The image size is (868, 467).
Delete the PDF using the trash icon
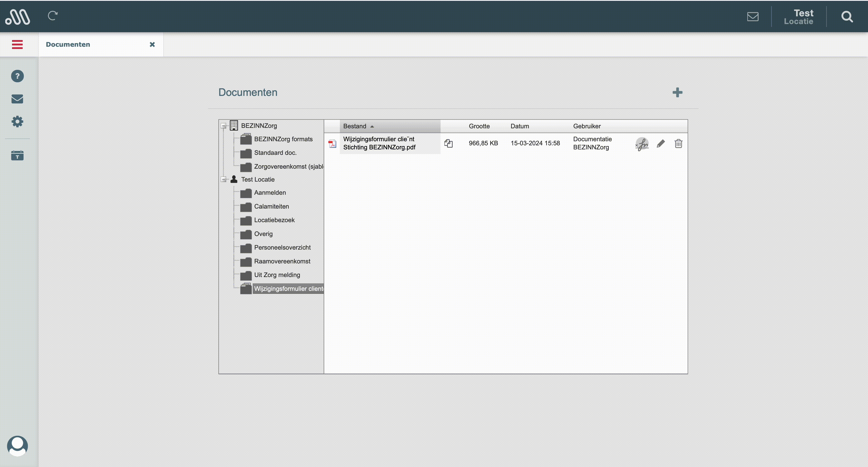678,144
